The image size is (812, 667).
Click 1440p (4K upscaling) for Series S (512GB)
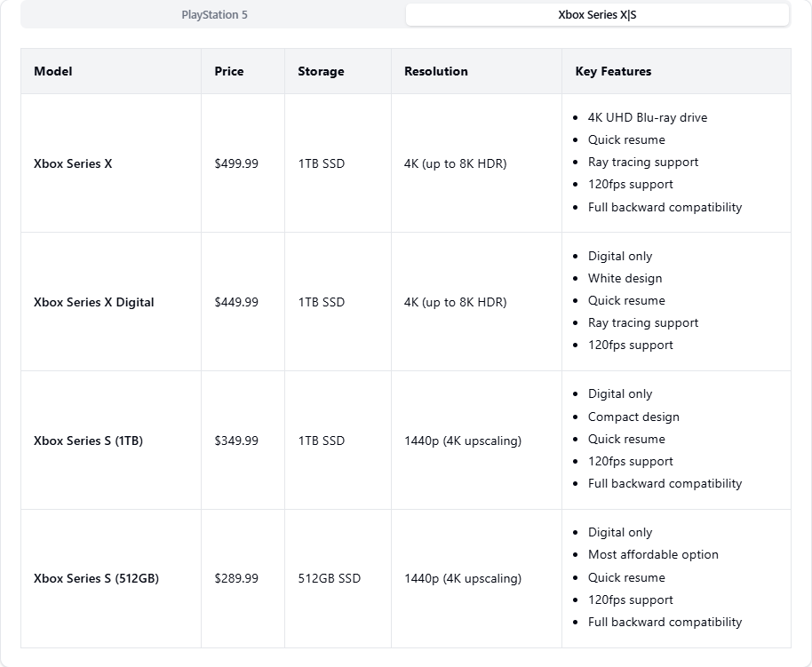pyautogui.click(x=463, y=578)
